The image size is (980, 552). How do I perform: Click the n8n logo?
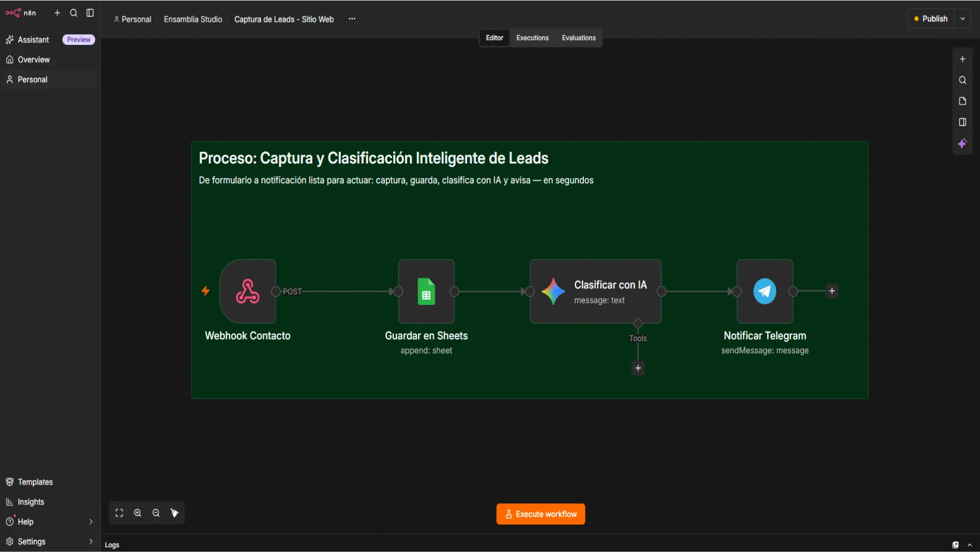[21, 13]
